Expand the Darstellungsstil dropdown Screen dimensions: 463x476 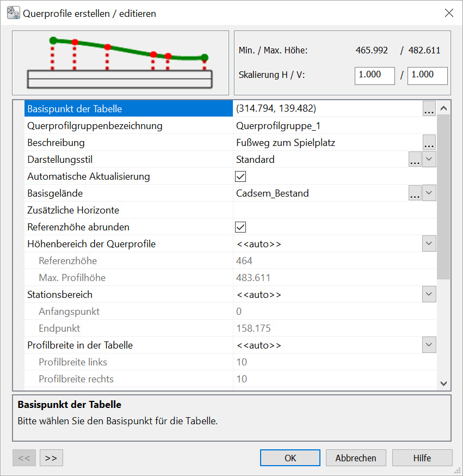point(429,160)
